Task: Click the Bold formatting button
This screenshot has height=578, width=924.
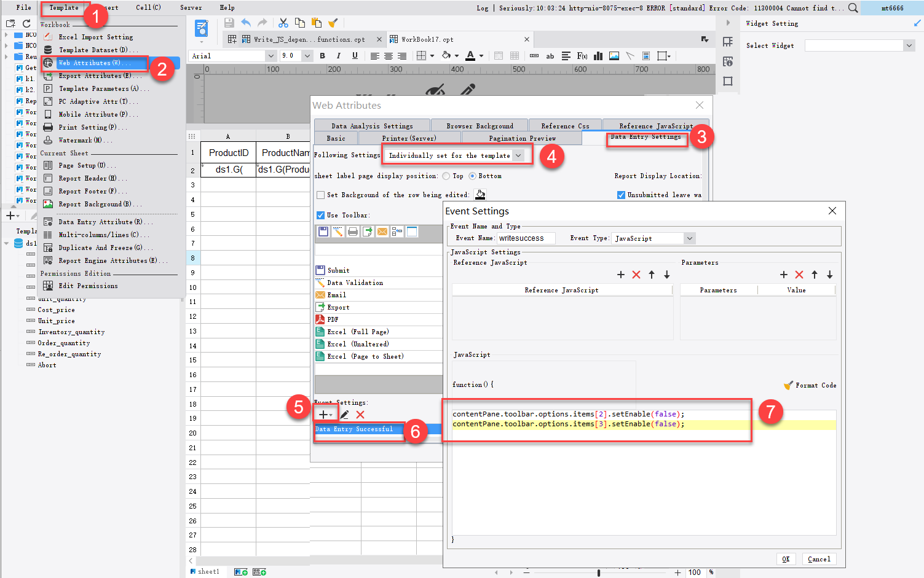Action: (322, 56)
